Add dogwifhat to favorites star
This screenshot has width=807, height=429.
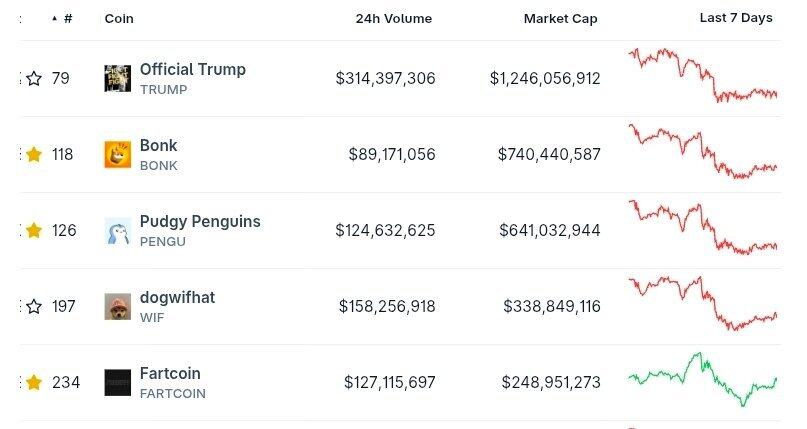pos(34,306)
